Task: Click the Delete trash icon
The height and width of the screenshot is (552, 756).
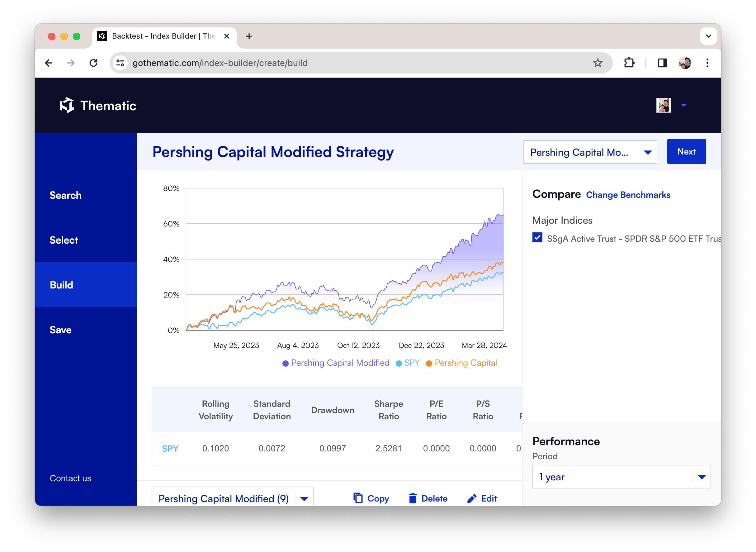Action: tap(413, 498)
